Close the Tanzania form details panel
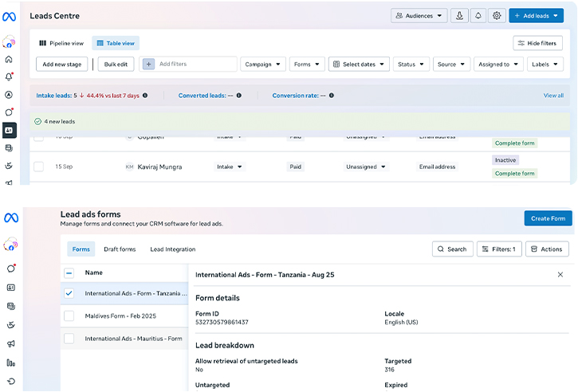The width and height of the screenshot is (578, 392). tap(560, 274)
